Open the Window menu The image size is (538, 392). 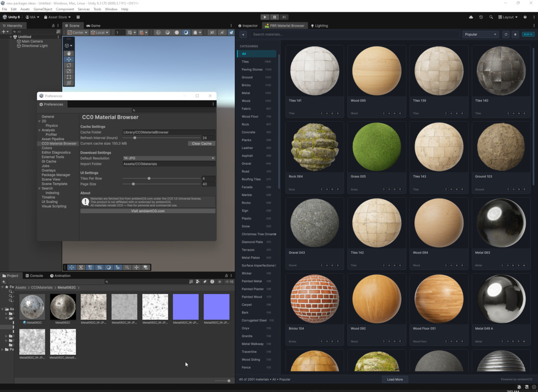tap(111, 9)
